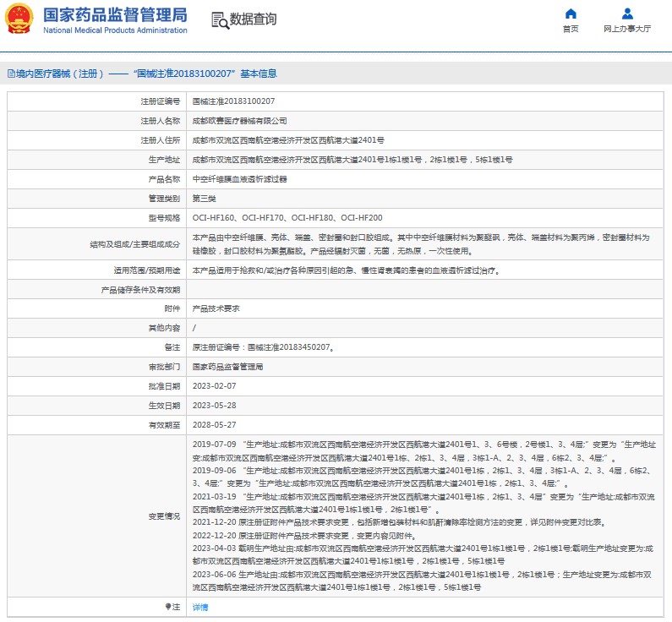The image size is (672, 622).
Task: Click the 适用范围 intended use text
Action: pyautogui.click(x=346, y=270)
